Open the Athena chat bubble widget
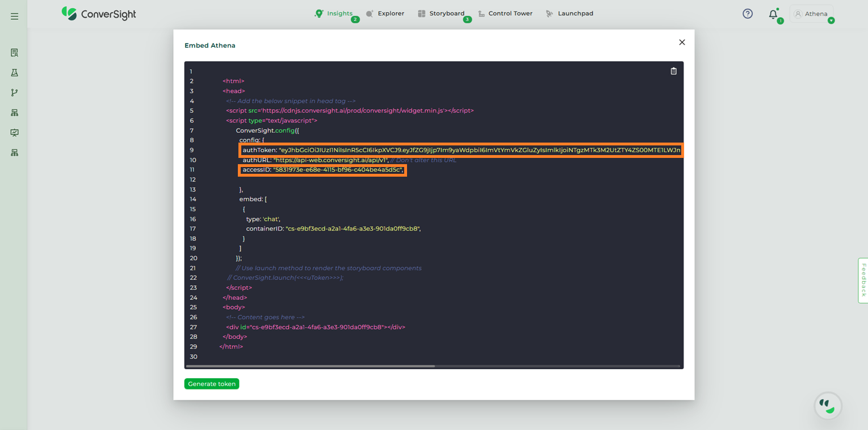Screen dimensions: 868x430 click(828, 406)
